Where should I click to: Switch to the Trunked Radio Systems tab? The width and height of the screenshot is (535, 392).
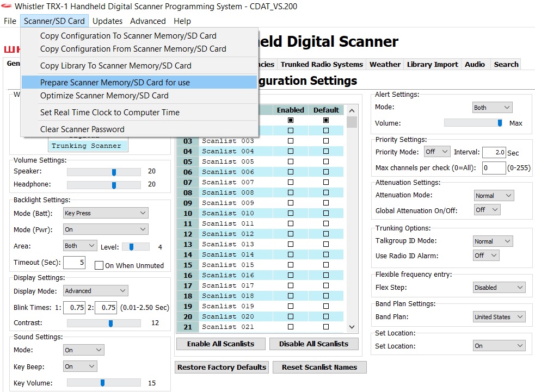[x=322, y=64]
